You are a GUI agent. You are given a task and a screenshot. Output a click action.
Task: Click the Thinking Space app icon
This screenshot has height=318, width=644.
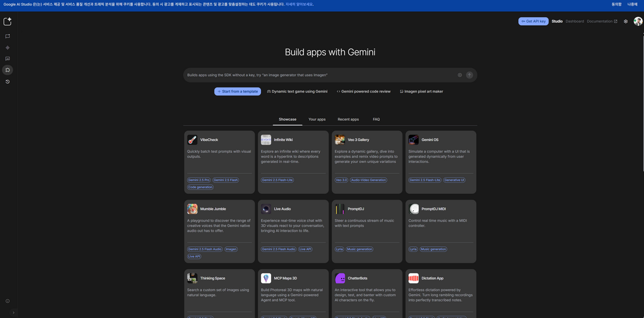[x=192, y=278]
